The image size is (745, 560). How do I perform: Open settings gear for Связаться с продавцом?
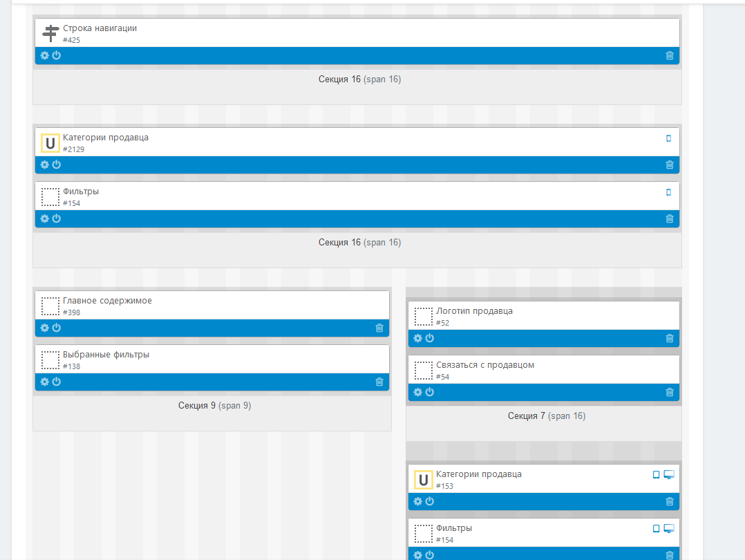(x=417, y=392)
